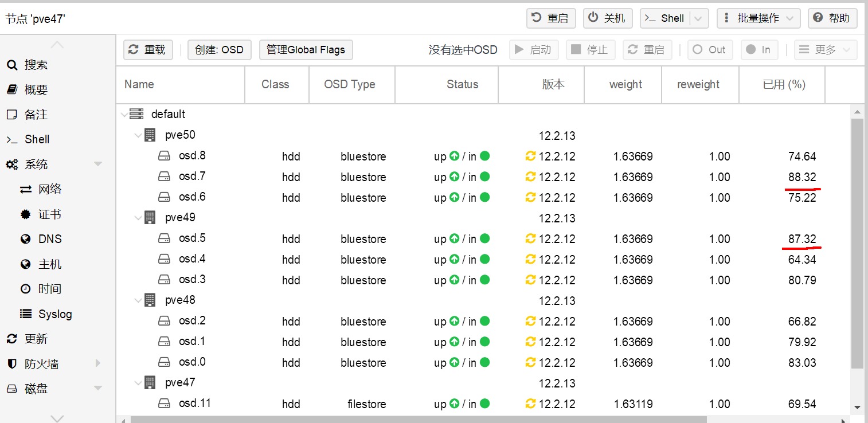Click the 关机 shutdown button
Viewport: 868px width, 423px height.
point(607,18)
